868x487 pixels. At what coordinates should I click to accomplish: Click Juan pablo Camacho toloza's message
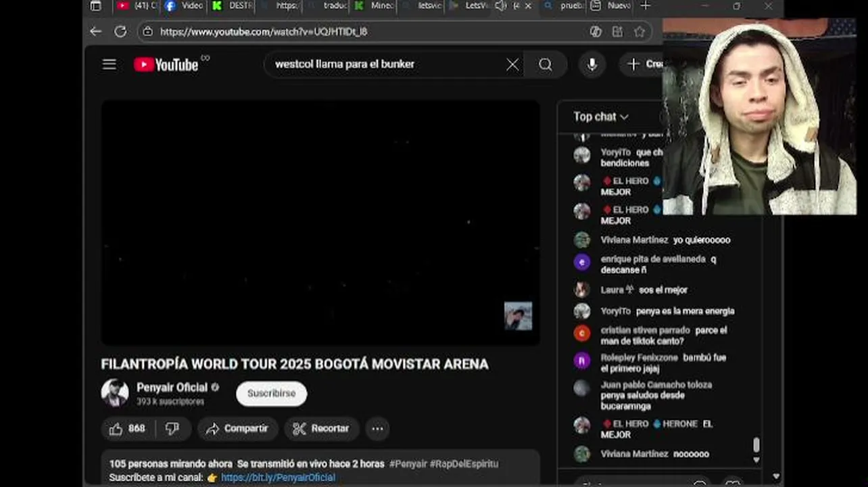[x=656, y=396]
